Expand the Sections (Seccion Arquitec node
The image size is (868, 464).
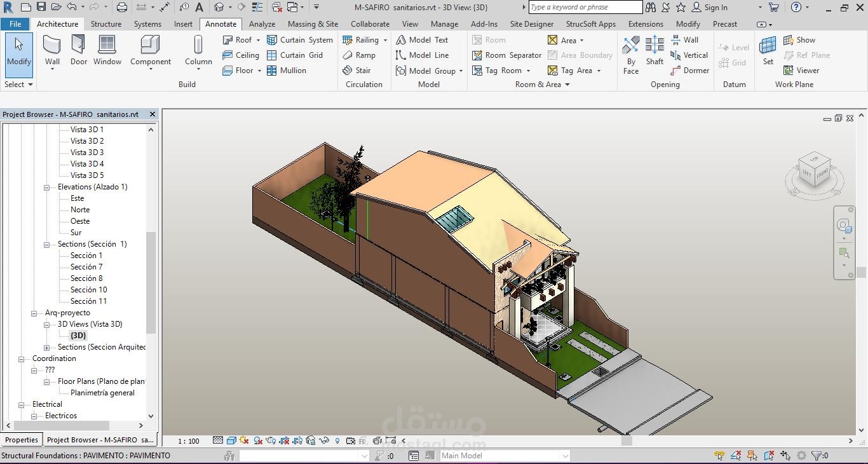pyautogui.click(x=46, y=348)
